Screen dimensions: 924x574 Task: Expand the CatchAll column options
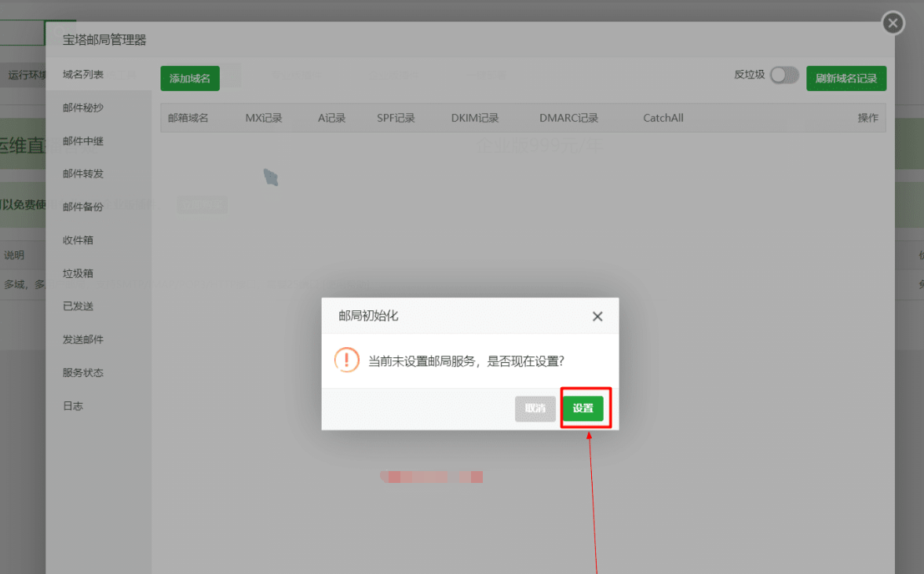point(663,118)
